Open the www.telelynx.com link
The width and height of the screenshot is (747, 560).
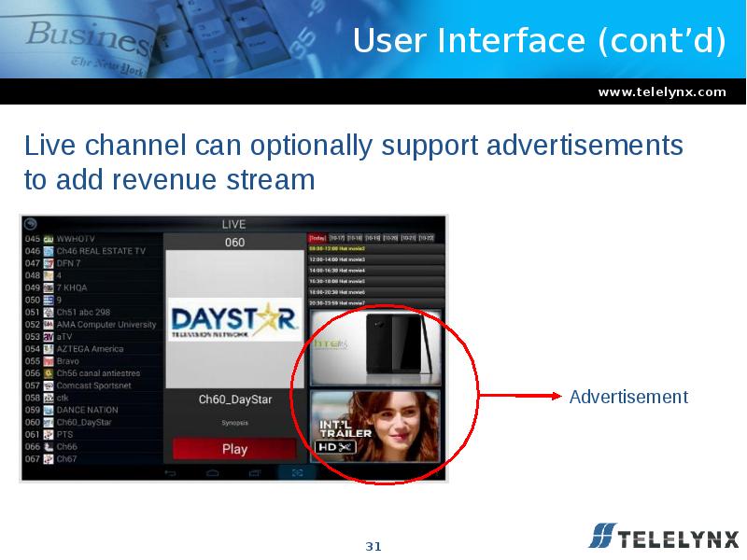tap(661, 91)
